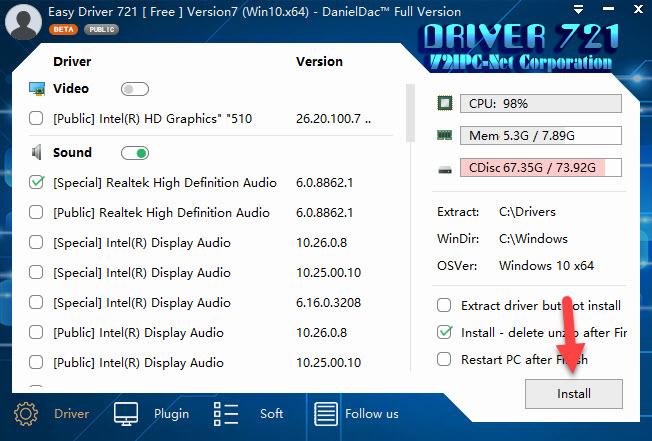
Task: Check Special Intel Display Audio 10.26.0.8
Action: [36, 242]
